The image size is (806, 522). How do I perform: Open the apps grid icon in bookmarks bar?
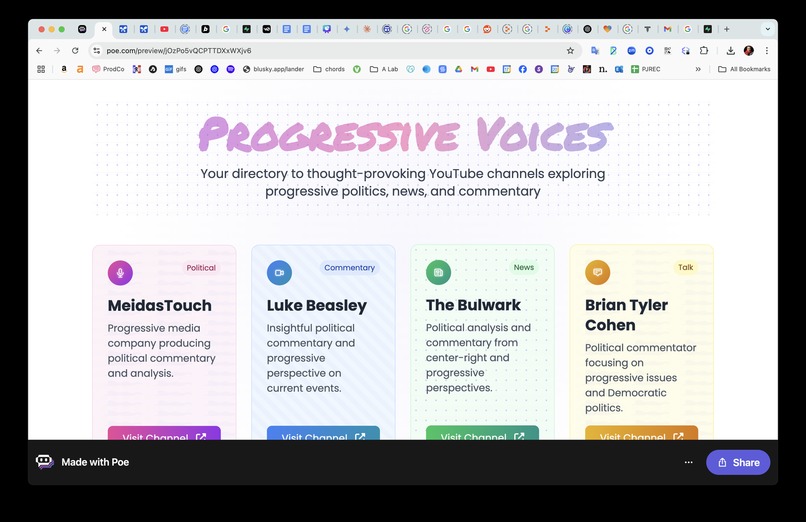pyautogui.click(x=41, y=69)
